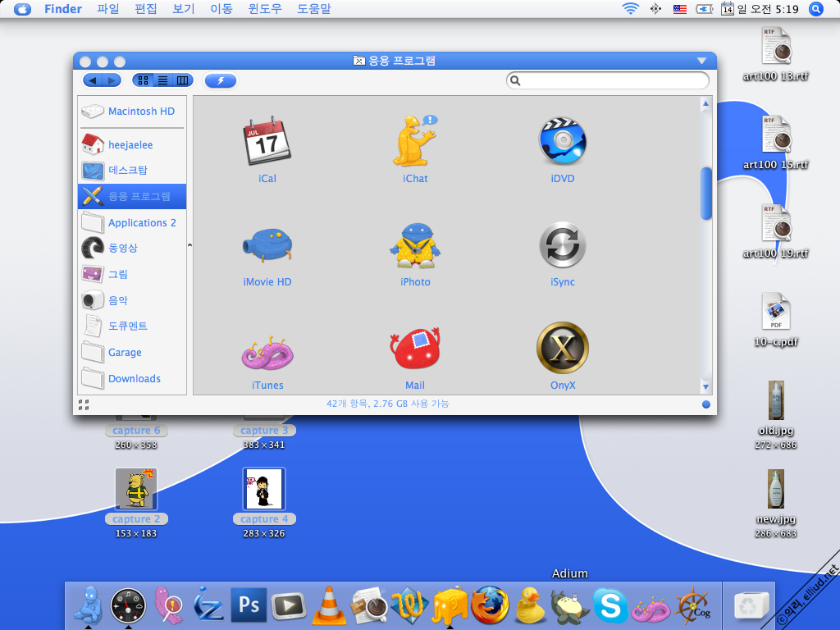
Task: Select 도큐멘트 in the sidebar
Action: point(132,326)
